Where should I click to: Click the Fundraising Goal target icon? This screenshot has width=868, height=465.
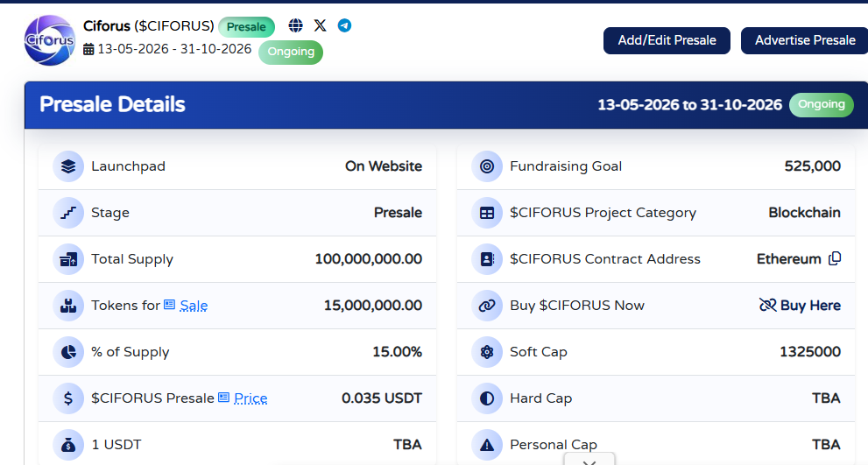(487, 166)
